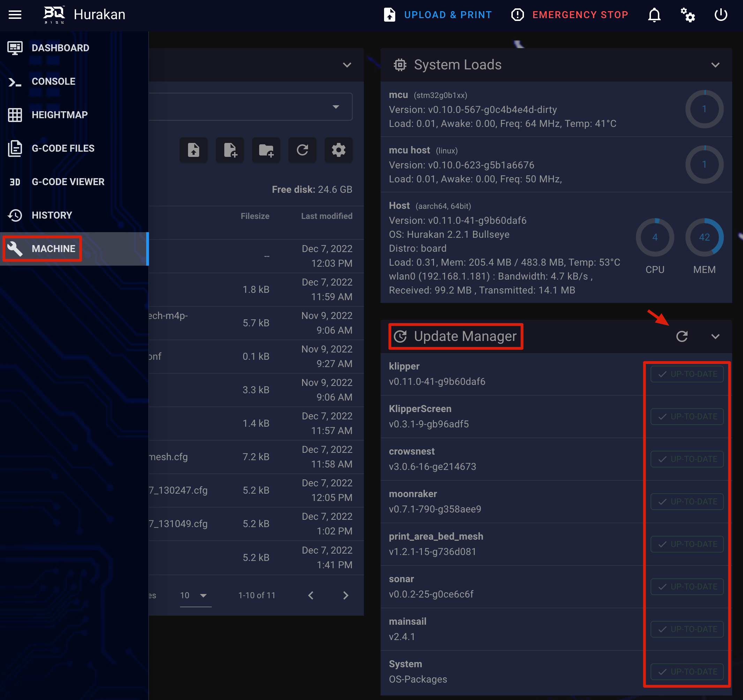This screenshot has width=743, height=700.
Task: Open the root directory dropdown
Action: 336,107
